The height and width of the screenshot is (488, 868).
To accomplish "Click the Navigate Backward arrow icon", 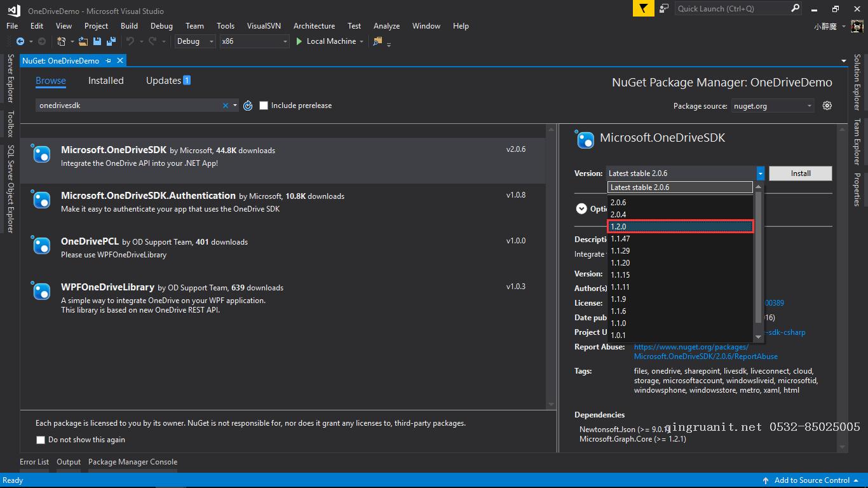I will [x=20, y=41].
